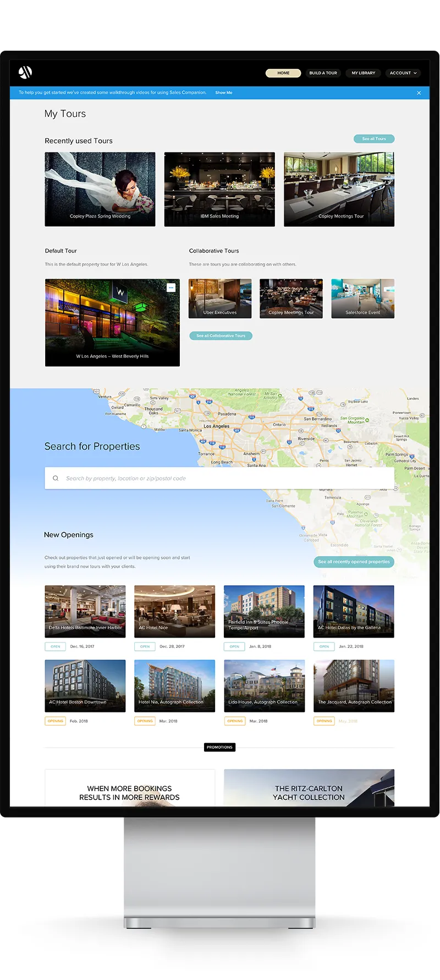
Task: Select Fairfield Inn & Suites Phoenix Tempe/Airport
Action: coord(264,611)
